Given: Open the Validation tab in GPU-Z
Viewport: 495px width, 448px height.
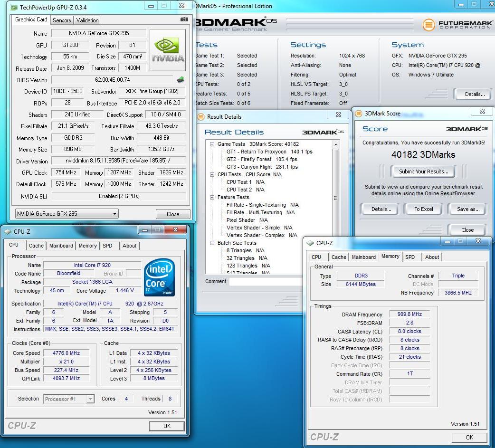Looking at the screenshot, I should [x=87, y=20].
